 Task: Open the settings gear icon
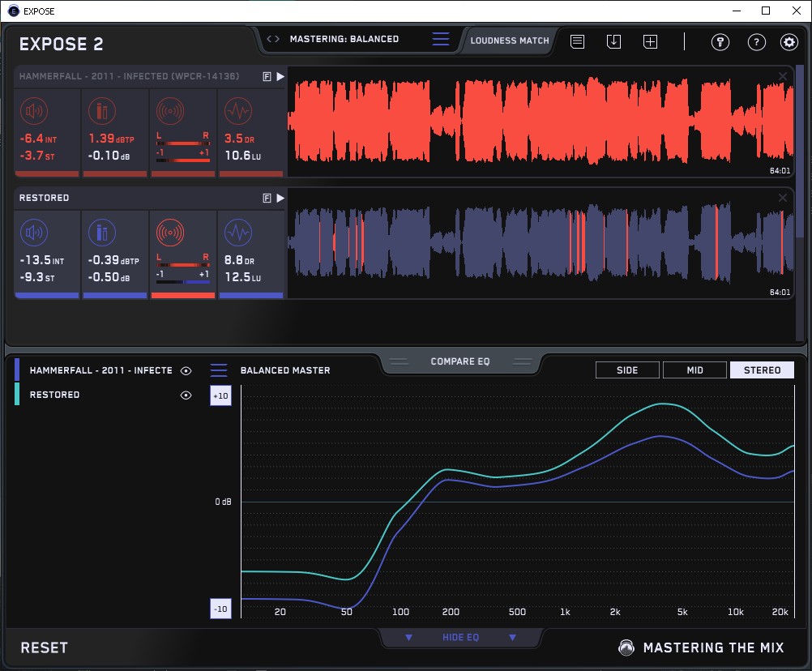coord(789,42)
